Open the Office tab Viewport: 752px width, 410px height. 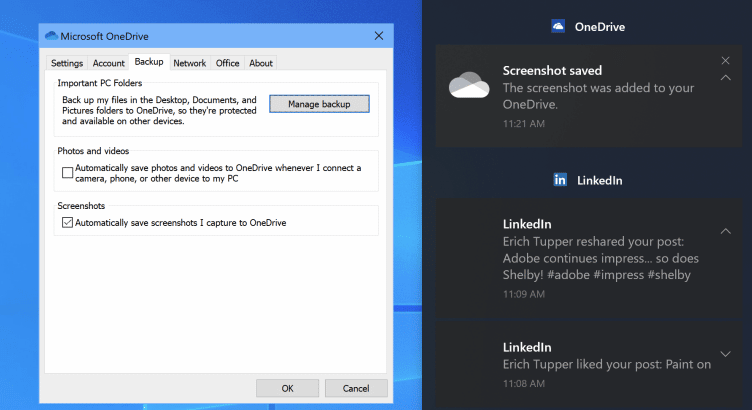(x=227, y=63)
